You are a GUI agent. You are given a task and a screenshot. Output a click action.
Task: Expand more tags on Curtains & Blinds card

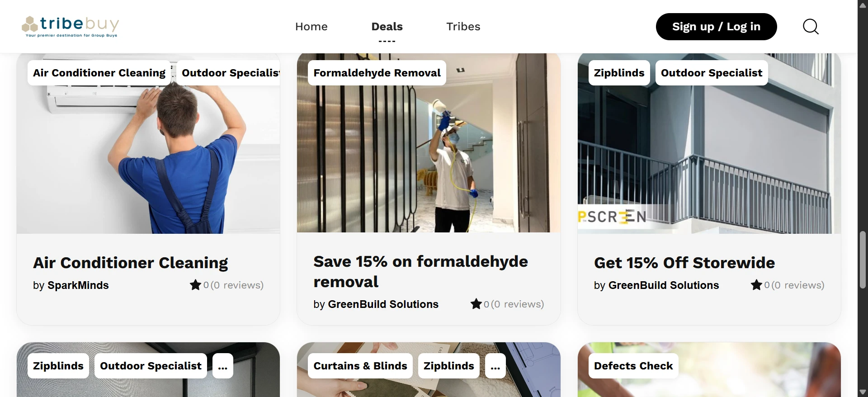pyautogui.click(x=495, y=366)
